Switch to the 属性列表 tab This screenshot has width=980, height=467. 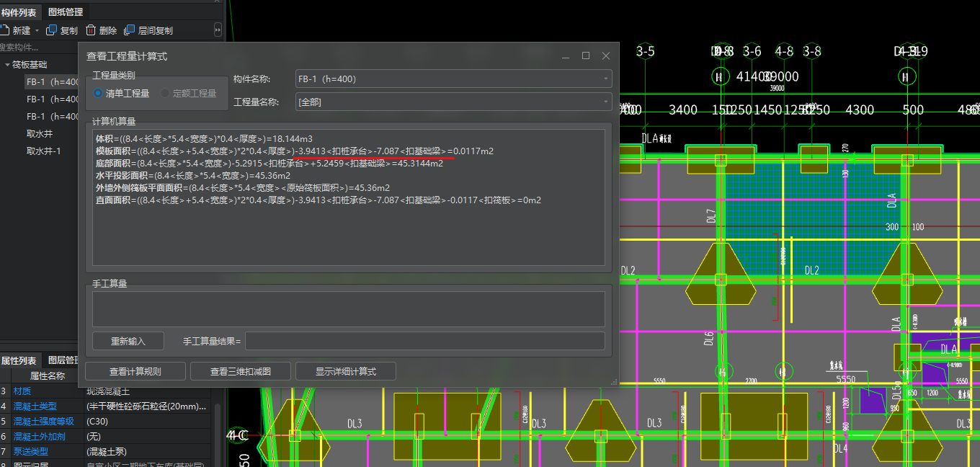[19, 360]
